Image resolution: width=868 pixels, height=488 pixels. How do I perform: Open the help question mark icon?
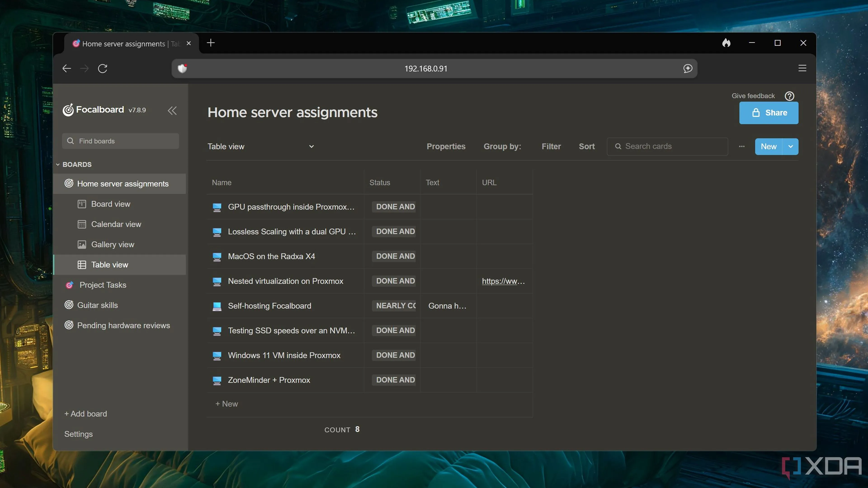click(790, 96)
